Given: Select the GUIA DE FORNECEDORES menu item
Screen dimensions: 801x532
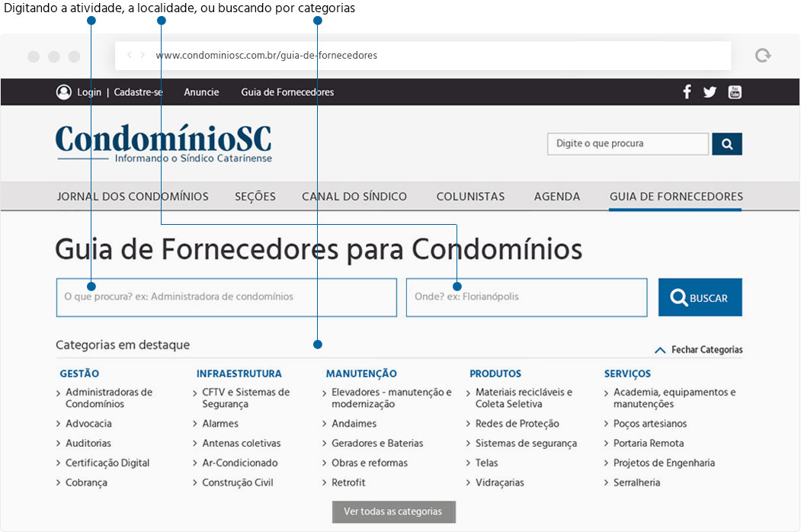Looking at the screenshot, I should click(674, 196).
